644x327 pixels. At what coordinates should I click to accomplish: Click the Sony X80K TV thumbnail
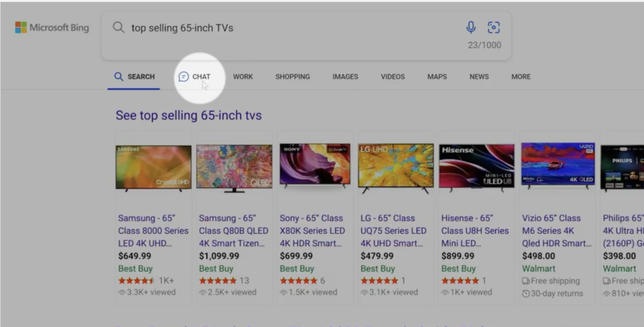[x=315, y=165]
